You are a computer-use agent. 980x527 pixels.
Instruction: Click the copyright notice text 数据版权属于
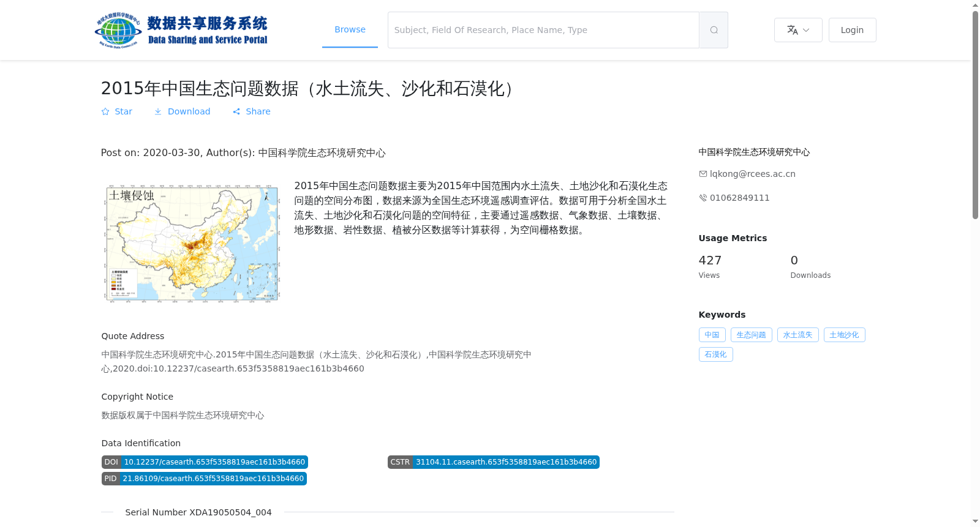[183, 415]
